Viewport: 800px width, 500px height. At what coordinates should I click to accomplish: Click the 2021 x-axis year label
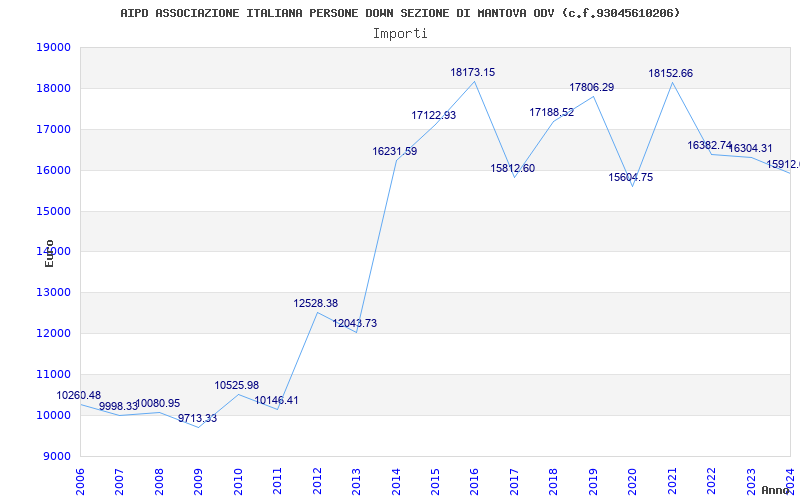coord(672,482)
